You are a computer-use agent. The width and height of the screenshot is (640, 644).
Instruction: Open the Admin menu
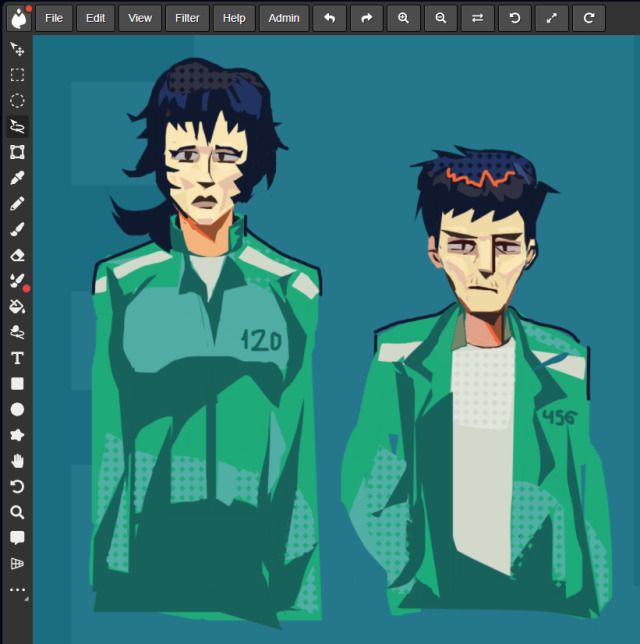click(x=284, y=18)
